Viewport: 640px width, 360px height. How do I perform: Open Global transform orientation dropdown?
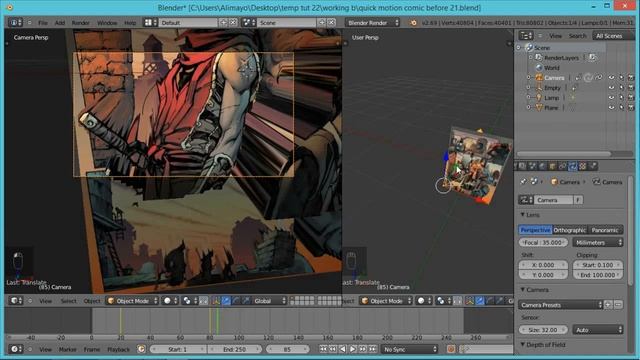coord(269,301)
